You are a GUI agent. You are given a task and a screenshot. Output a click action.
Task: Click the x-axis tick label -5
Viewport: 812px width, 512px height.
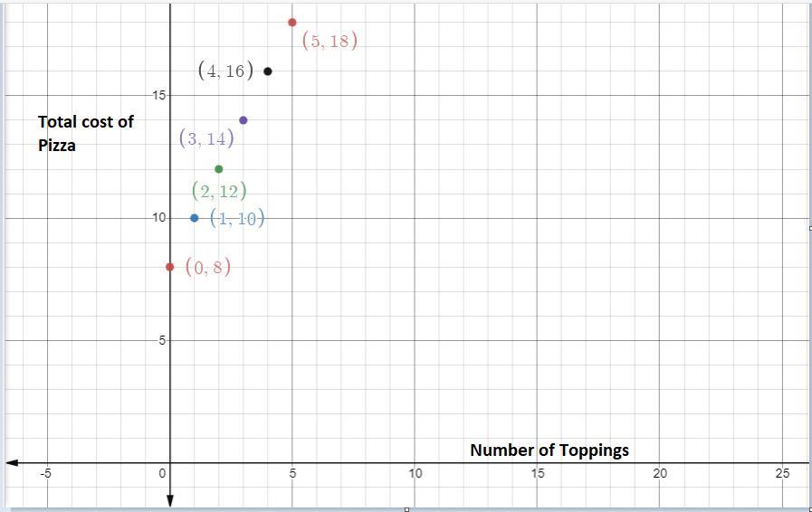coord(45,473)
